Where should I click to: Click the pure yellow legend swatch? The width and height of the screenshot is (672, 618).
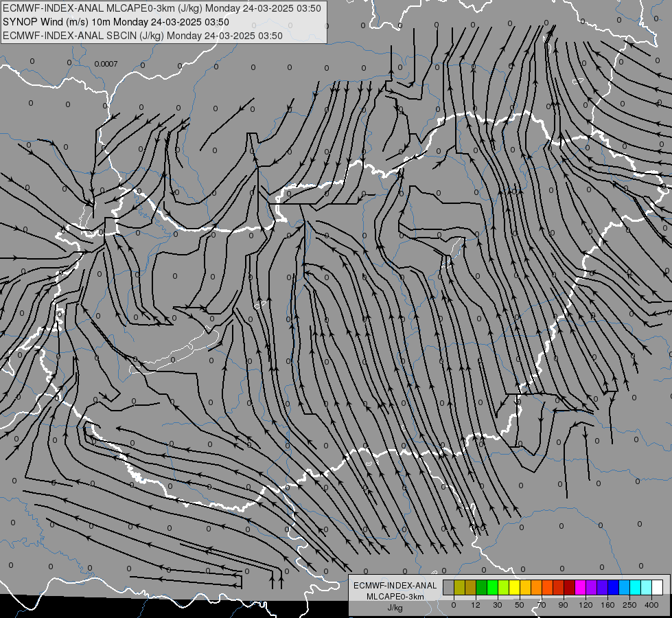click(x=514, y=588)
